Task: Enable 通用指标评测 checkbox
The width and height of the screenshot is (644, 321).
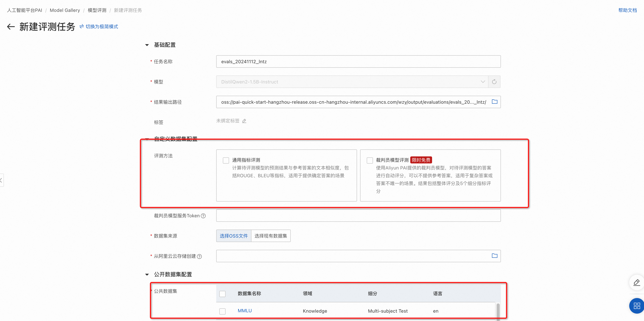Action: point(226,160)
